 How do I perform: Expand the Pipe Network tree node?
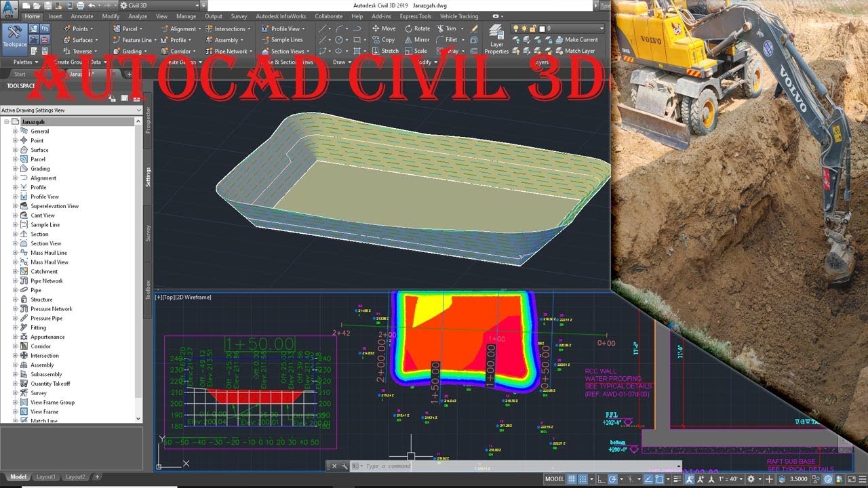click(15, 281)
